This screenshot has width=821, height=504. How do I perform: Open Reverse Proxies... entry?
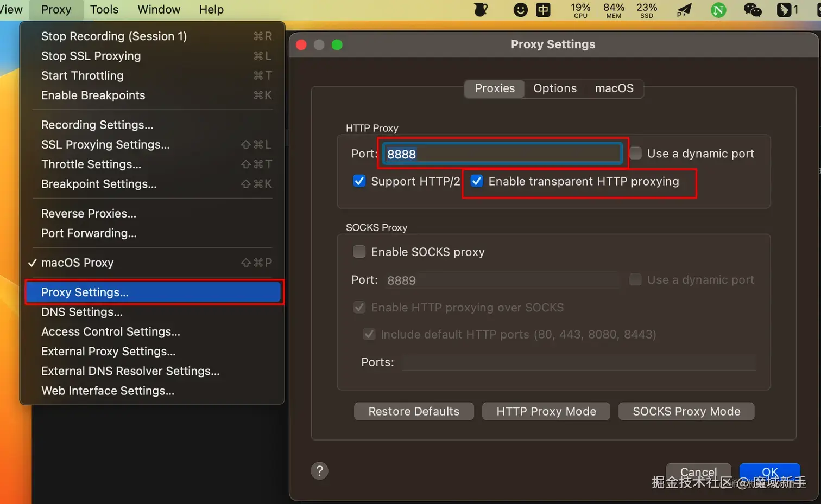click(x=153, y=214)
